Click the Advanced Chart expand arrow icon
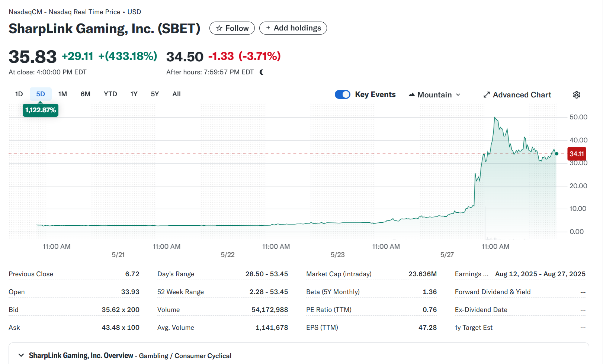603x364 pixels. [486, 95]
